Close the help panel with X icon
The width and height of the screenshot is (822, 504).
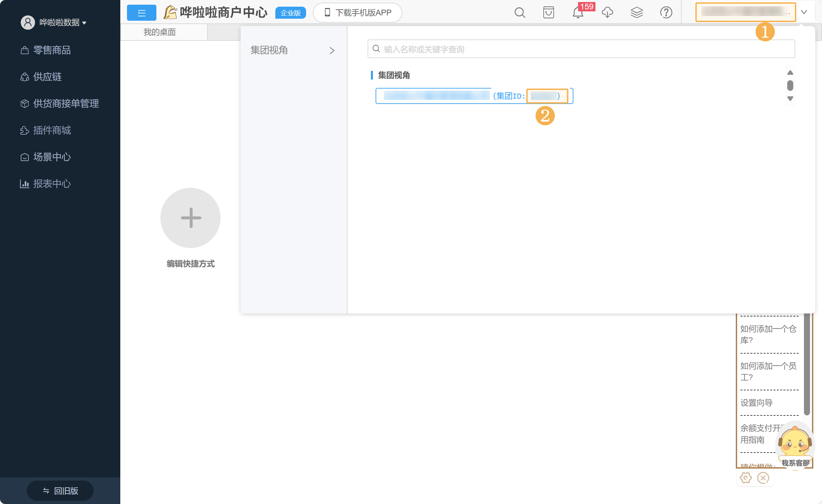point(763,478)
